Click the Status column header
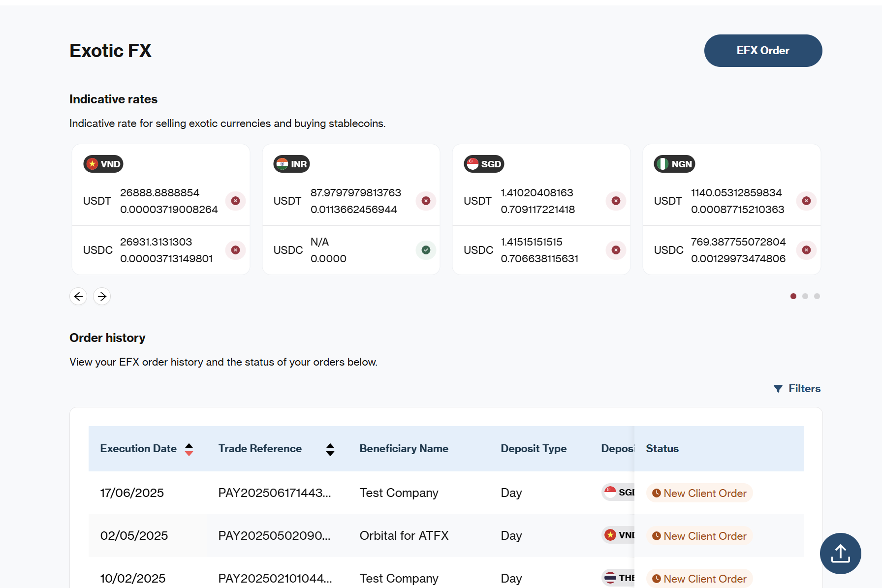Image resolution: width=882 pixels, height=588 pixels. pyautogui.click(x=662, y=449)
